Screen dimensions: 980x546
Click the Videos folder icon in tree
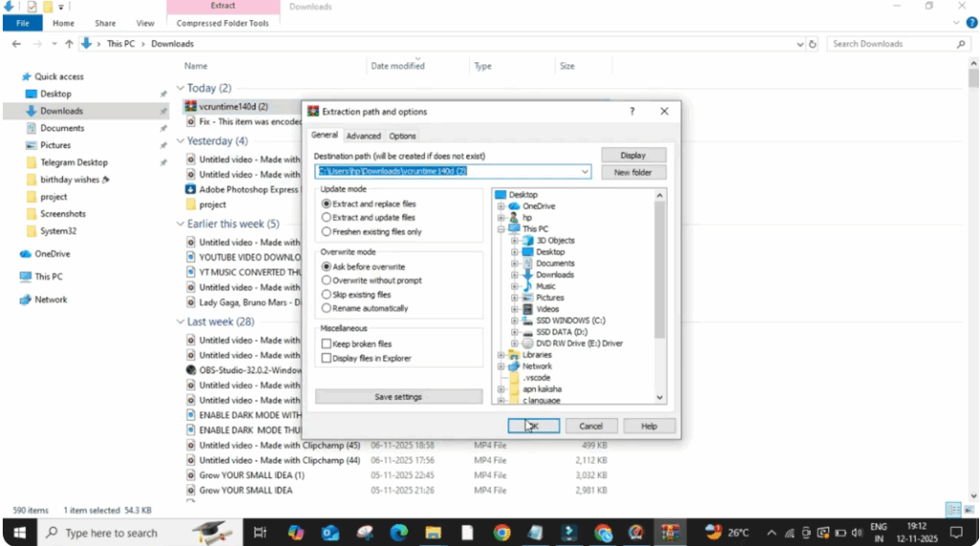(x=526, y=309)
